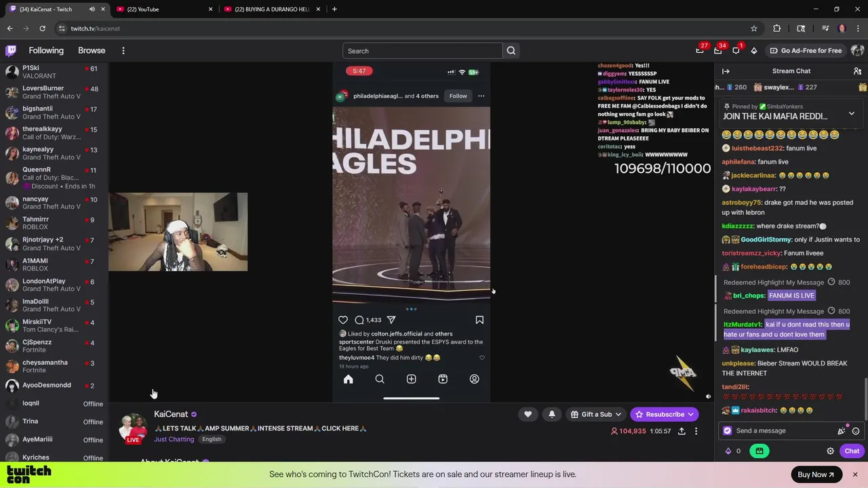Dismiss the TwitchCon banner with X
Viewport: 868px width, 488px height.
[x=855, y=474]
